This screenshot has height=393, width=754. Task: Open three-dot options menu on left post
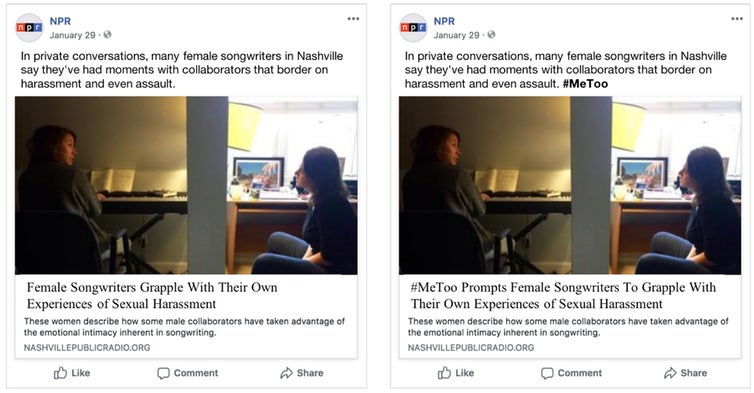point(353,19)
